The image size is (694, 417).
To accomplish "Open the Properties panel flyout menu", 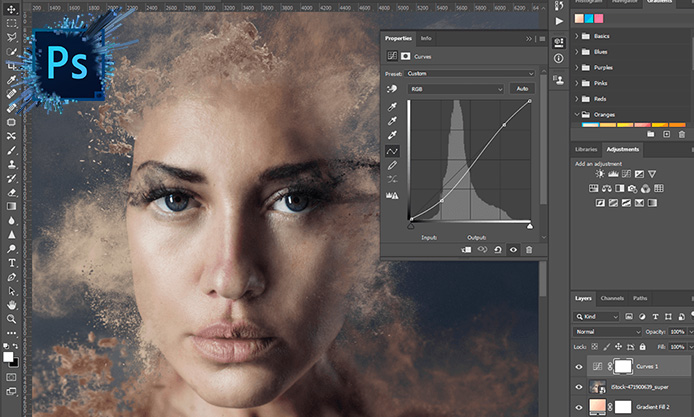I will [x=542, y=39].
